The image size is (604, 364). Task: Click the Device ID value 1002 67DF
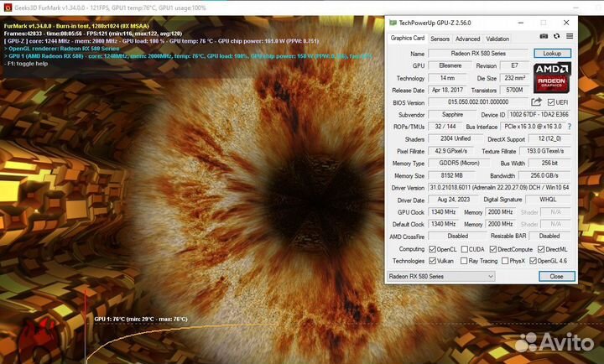point(539,114)
